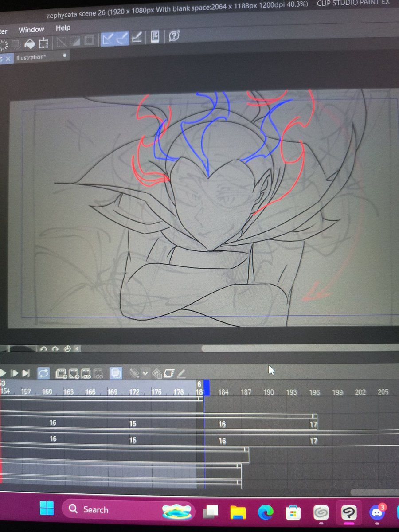Add a new animation folder
Screen dimensions: 399x532
point(61,374)
